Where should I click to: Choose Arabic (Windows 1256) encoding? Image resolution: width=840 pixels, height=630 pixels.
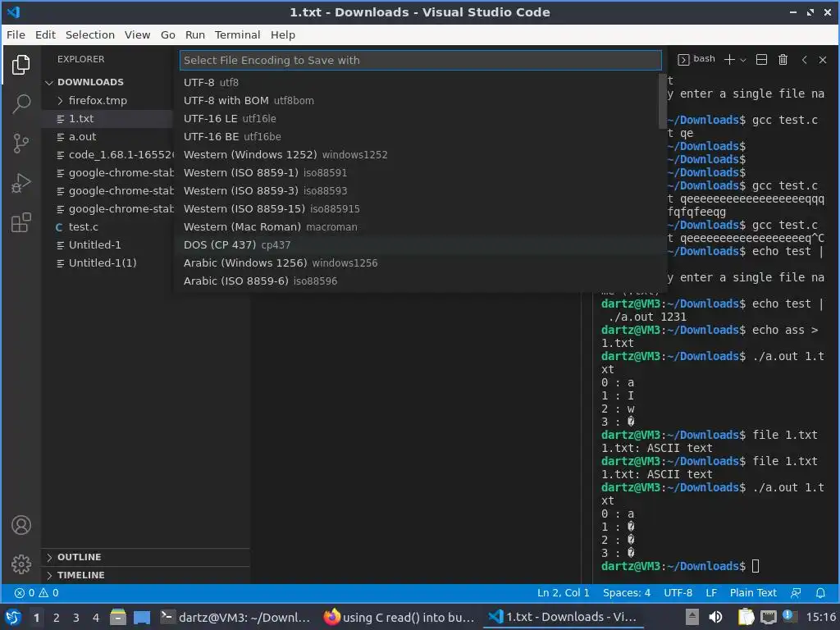coord(419,263)
